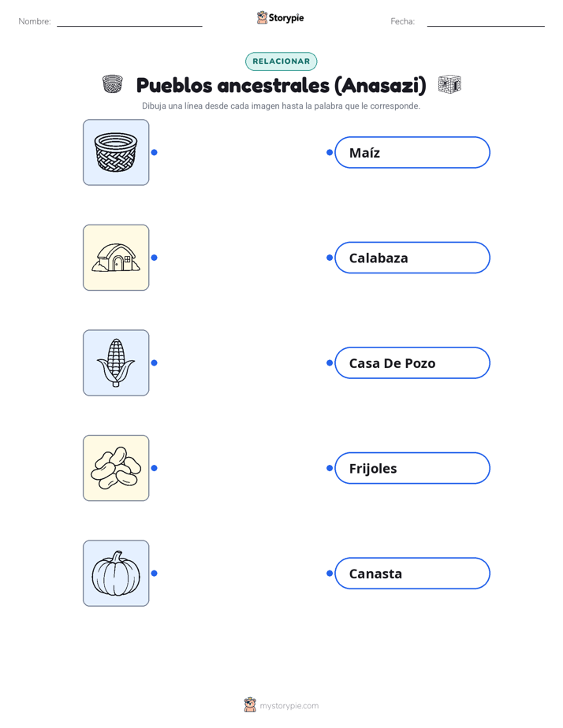Select the beans picture card

[116, 468]
